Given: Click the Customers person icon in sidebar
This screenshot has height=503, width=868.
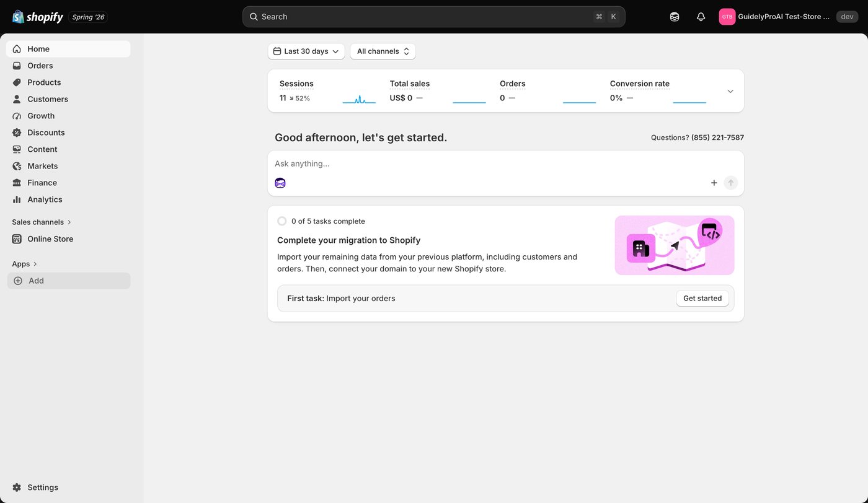Looking at the screenshot, I should (17, 99).
